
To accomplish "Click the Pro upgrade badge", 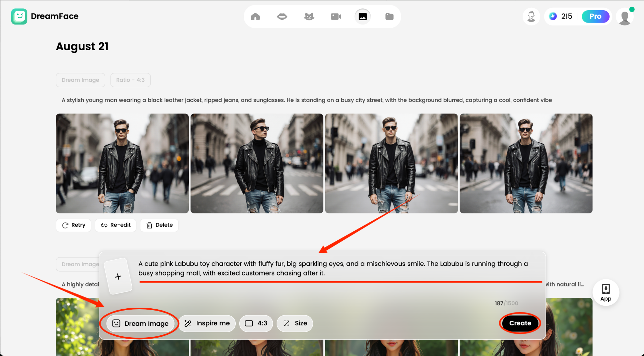I will click(595, 16).
